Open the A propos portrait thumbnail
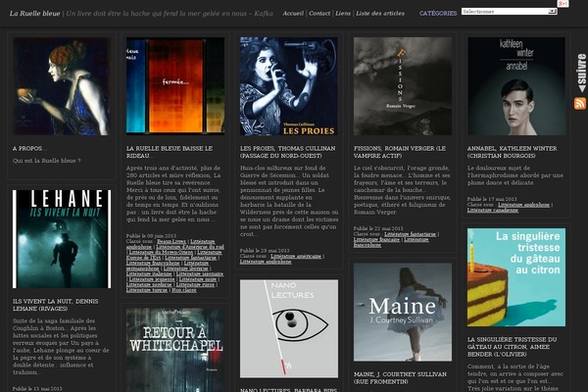The width and height of the screenshot is (588, 392). pyautogui.click(x=62, y=86)
